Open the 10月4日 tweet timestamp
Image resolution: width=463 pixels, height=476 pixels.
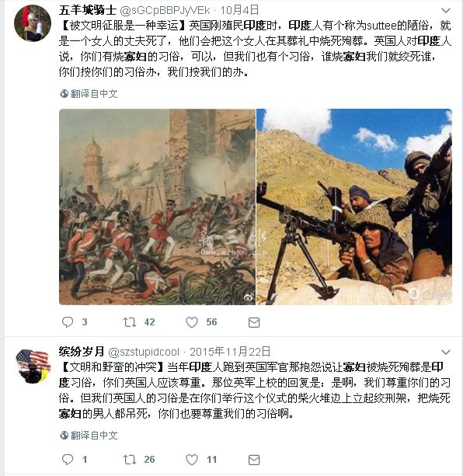pos(239,10)
